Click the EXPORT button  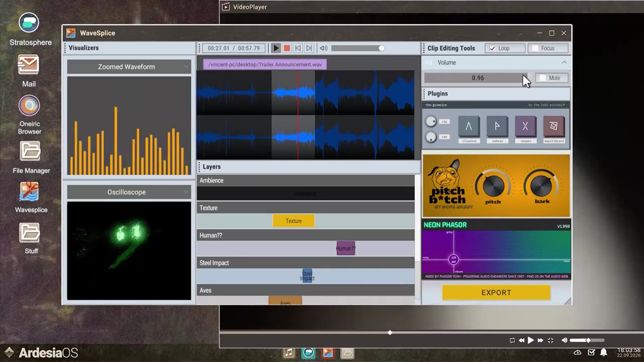tap(496, 293)
